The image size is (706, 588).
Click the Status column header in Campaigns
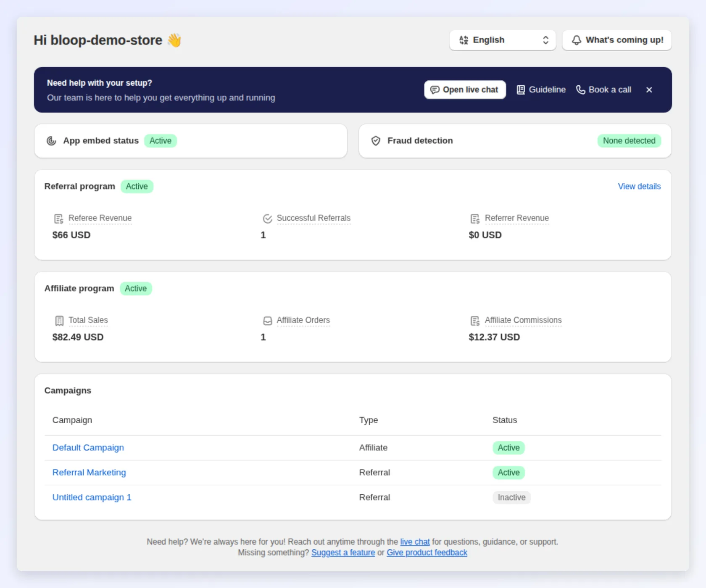point(505,420)
